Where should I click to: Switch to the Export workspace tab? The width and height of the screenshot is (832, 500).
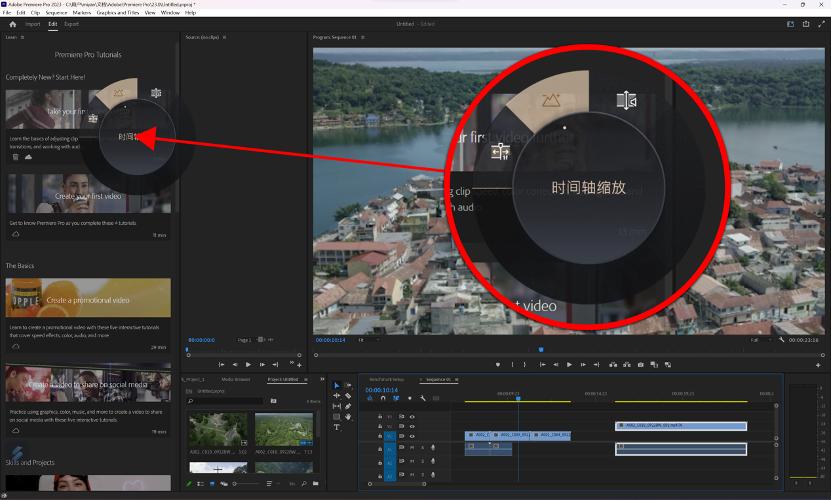coord(71,24)
